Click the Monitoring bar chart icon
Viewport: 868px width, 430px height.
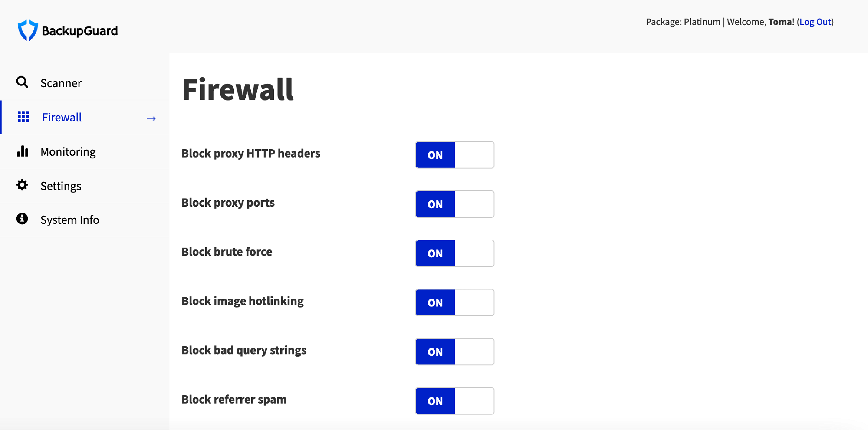[x=23, y=151]
